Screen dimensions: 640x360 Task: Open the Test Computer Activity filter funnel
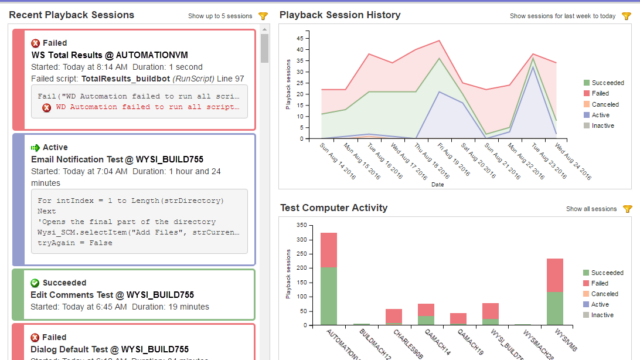628,209
